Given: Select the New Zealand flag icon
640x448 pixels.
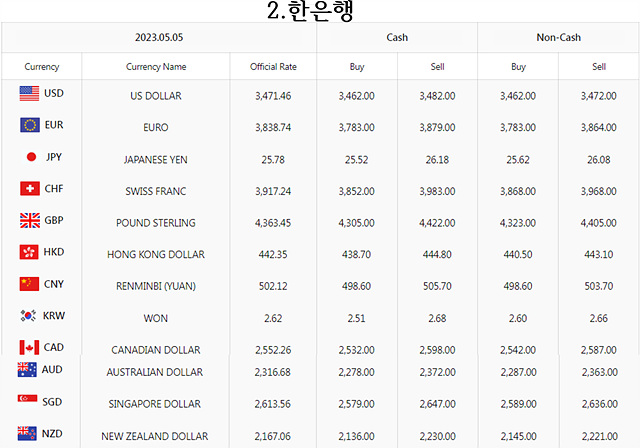Looking at the screenshot, I should click(27, 433).
